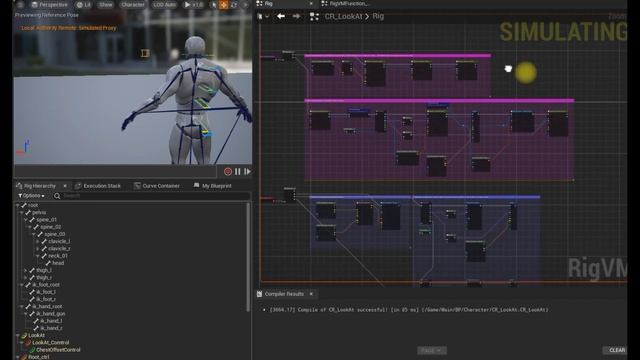Switch to the RigVMFunction graph tab
The image size is (640, 360).
345,4
